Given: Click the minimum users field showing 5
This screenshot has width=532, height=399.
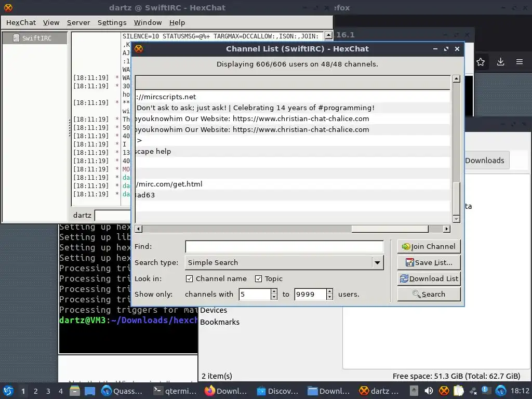Looking at the screenshot, I should click(x=255, y=294).
